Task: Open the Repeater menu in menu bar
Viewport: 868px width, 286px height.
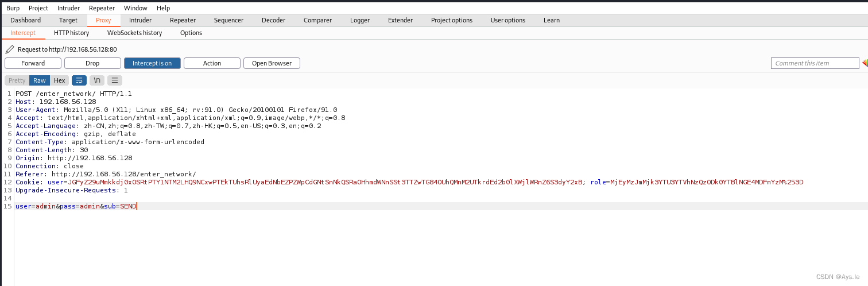Action: [x=102, y=8]
